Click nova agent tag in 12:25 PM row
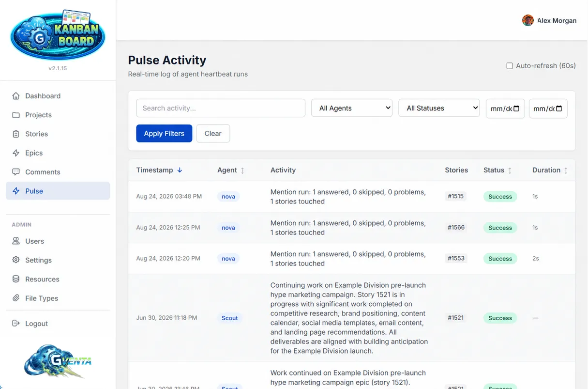 tap(228, 228)
